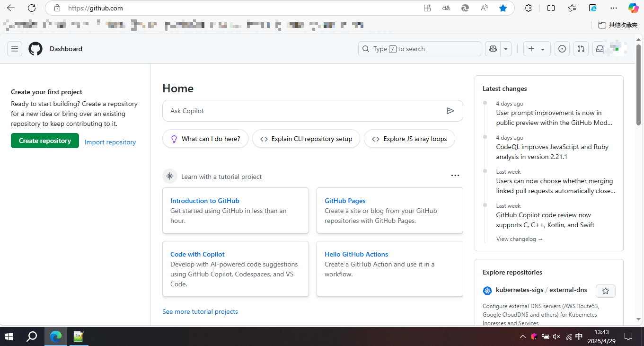Select the What can I do here? suggestion
Screen dimensions: 644x346
click(x=205, y=139)
